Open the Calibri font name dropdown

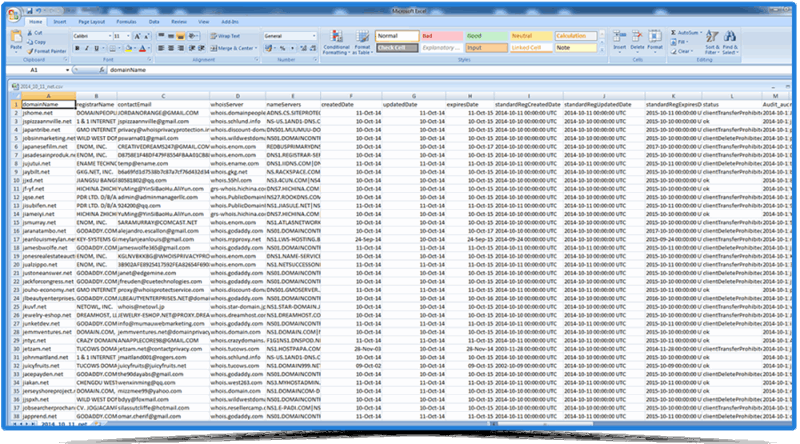(x=110, y=34)
